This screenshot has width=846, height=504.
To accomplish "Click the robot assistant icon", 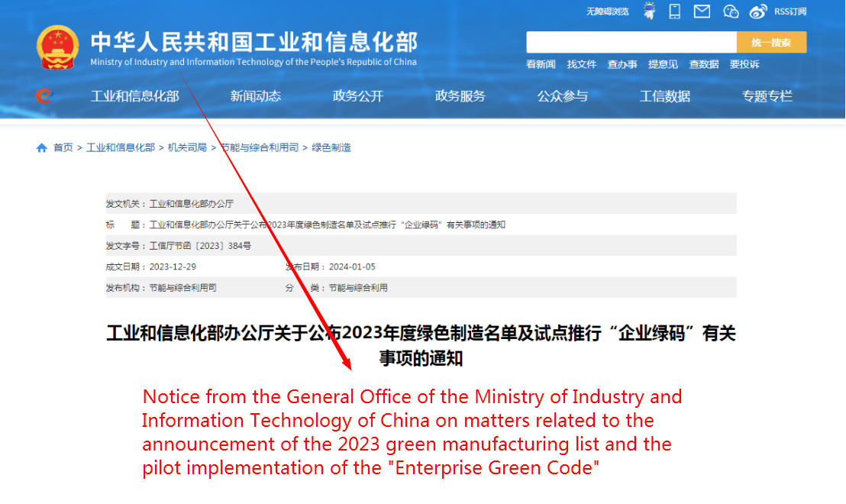I will click(650, 11).
